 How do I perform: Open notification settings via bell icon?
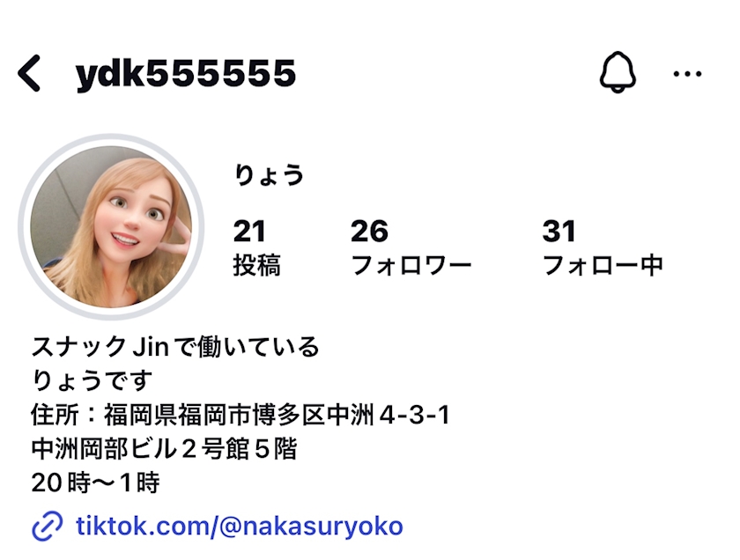click(x=618, y=72)
